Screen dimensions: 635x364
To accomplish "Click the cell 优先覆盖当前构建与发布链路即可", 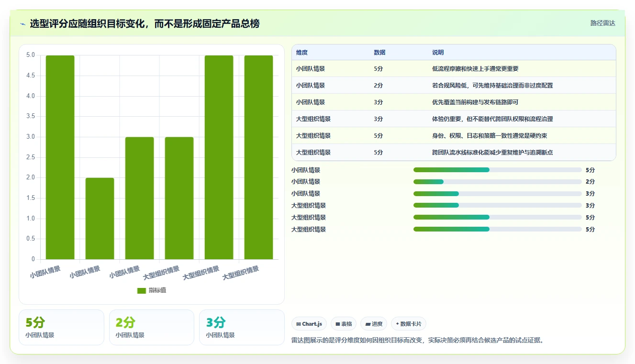I will pyautogui.click(x=475, y=102).
